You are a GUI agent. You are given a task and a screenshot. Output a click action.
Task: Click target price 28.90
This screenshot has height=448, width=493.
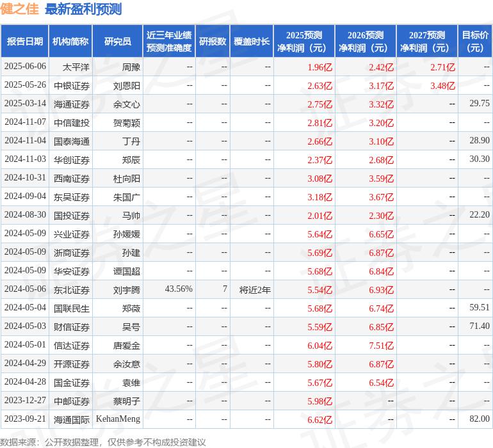pos(480,141)
